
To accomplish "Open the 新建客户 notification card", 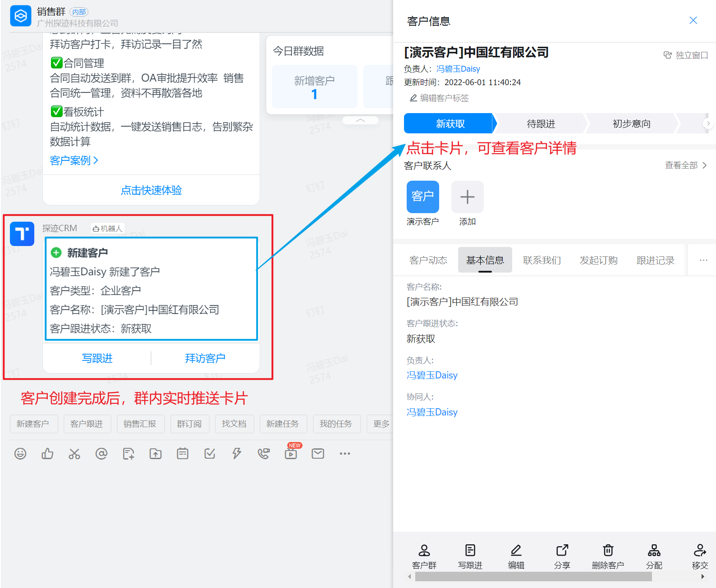I will [151, 288].
